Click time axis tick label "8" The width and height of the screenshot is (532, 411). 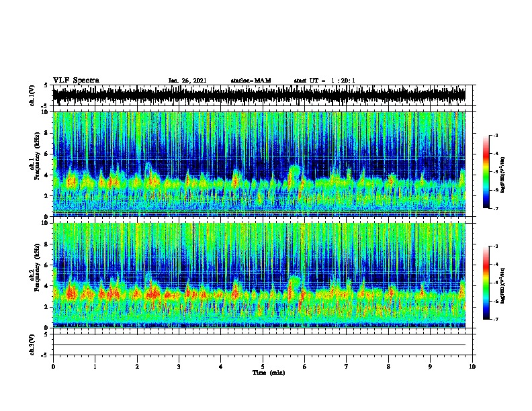(x=388, y=367)
